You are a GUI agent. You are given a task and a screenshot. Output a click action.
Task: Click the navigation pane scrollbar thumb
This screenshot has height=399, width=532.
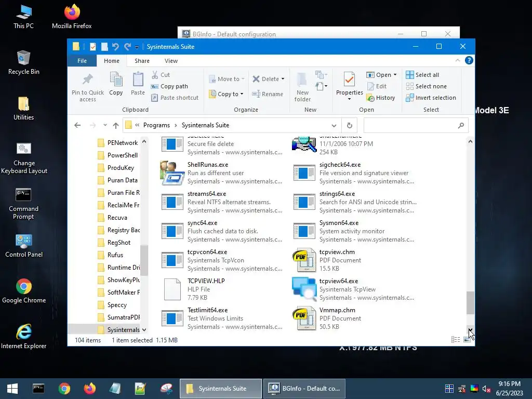coord(144,260)
